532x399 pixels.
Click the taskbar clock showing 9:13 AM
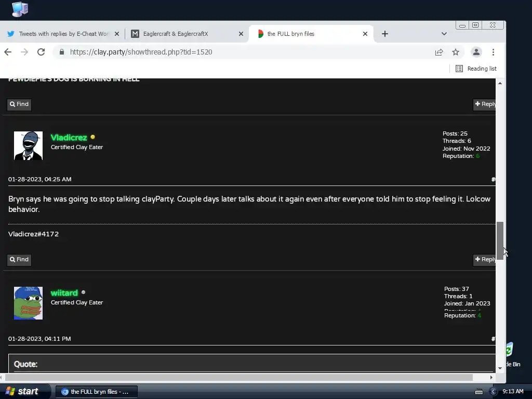point(513,392)
